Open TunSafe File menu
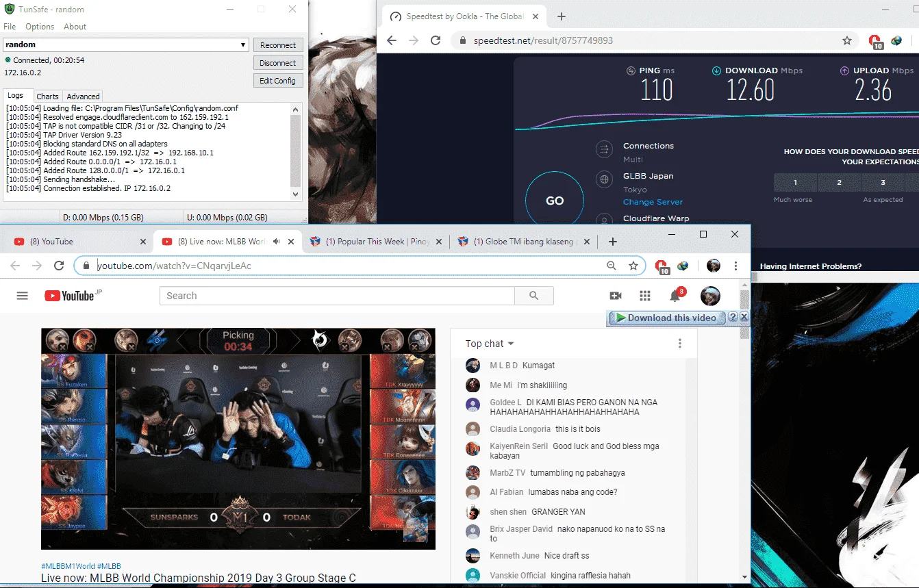 [10, 27]
